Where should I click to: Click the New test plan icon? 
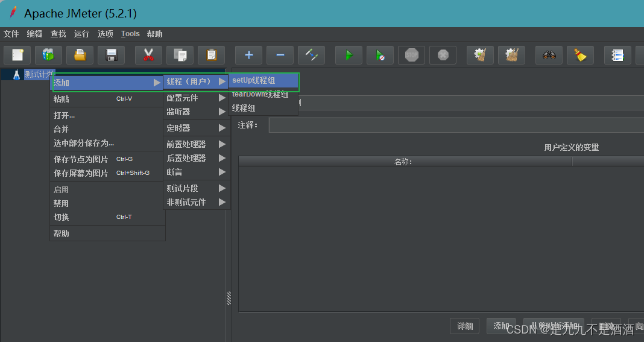point(17,55)
